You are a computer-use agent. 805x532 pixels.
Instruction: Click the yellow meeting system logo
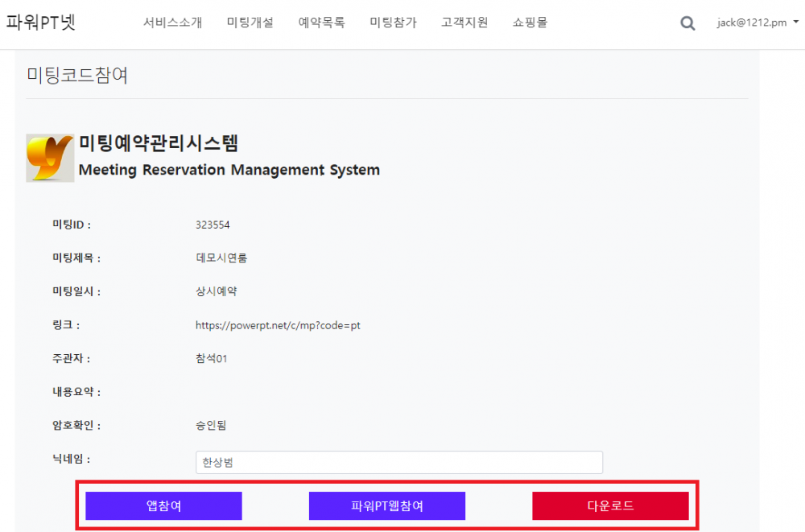coord(50,159)
